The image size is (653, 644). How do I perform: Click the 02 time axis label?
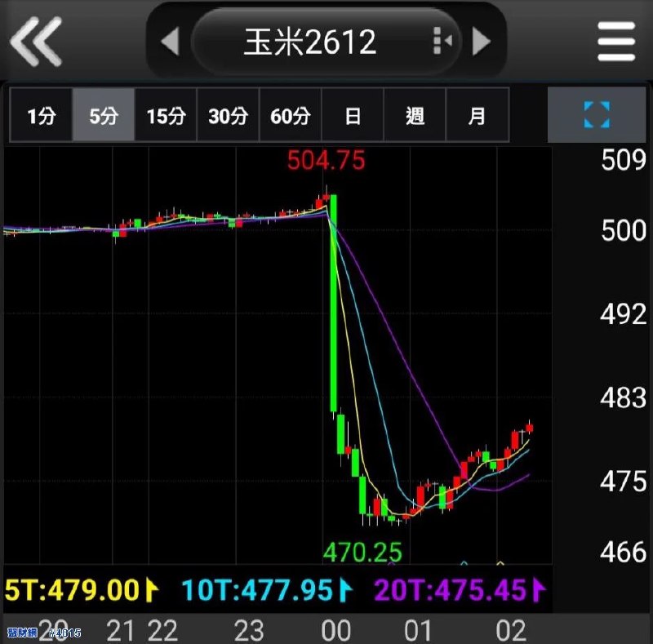pos(511,630)
